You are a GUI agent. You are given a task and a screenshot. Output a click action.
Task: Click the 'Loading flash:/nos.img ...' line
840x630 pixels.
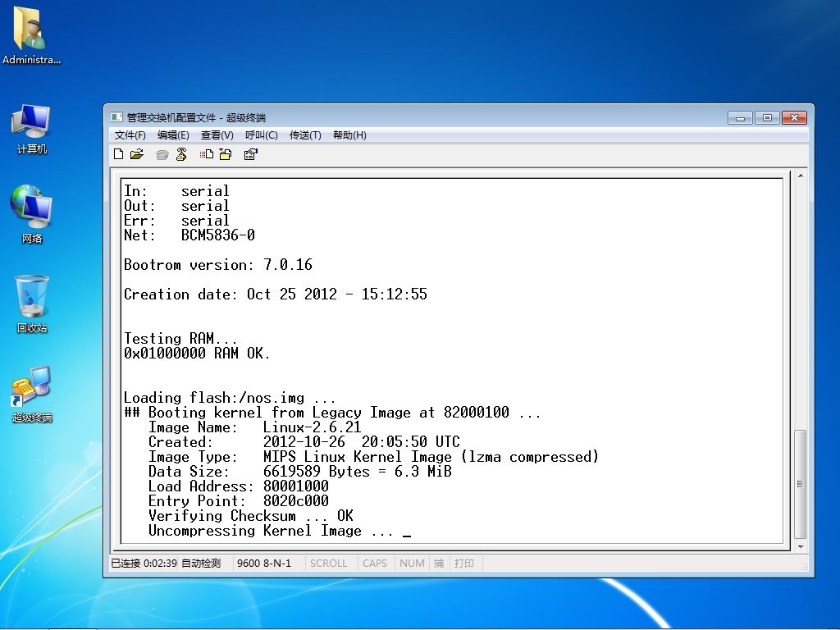pyautogui.click(x=230, y=398)
